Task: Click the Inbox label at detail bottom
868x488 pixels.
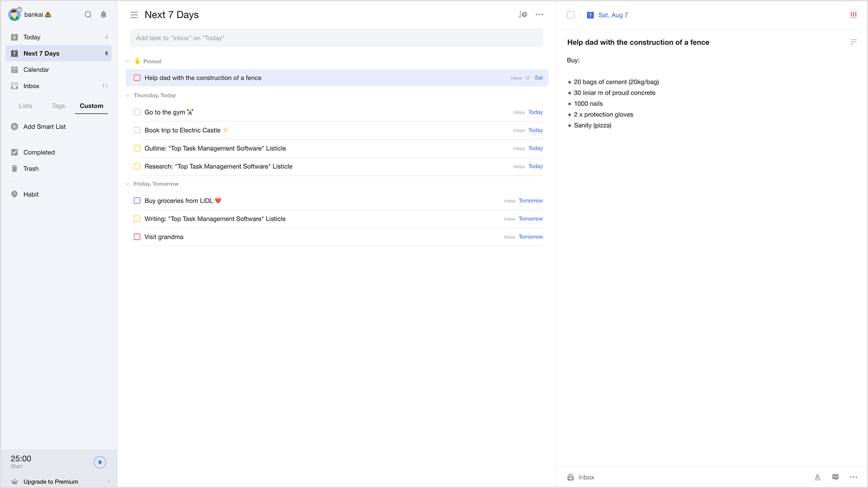Action: coord(586,477)
